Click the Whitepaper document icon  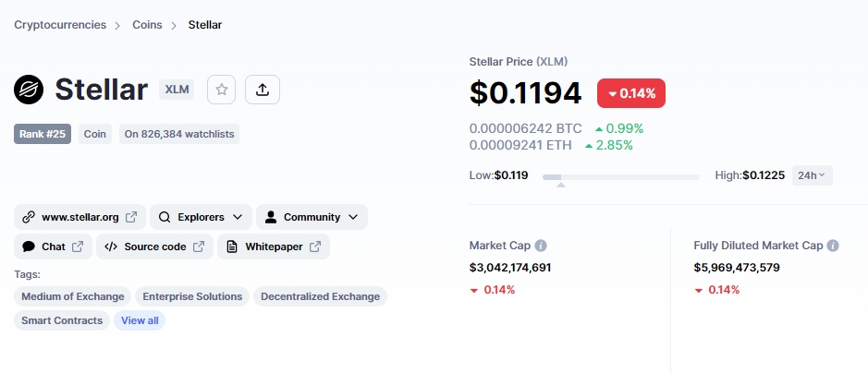[233, 247]
